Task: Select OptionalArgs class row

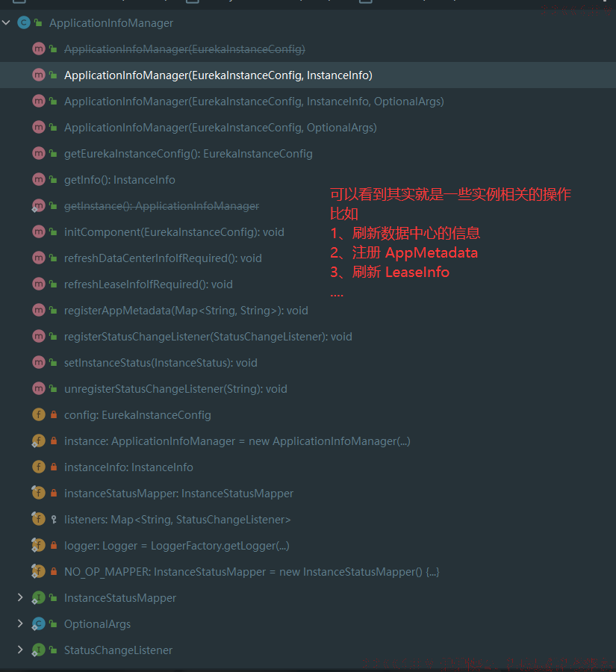Action: coord(308,624)
